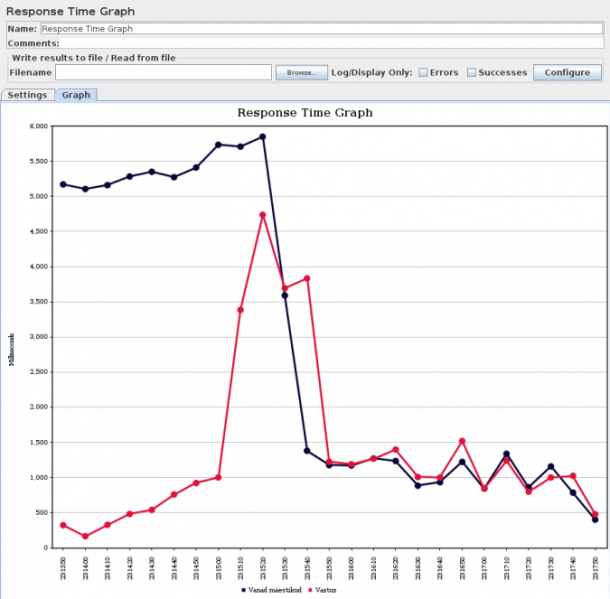This screenshot has height=599, width=610.
Task: Click the last dark point at 23:17:50
Action: tap(595, 520)
